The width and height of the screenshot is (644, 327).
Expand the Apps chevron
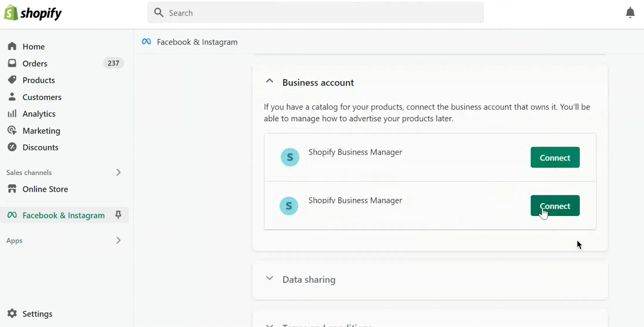118,240
